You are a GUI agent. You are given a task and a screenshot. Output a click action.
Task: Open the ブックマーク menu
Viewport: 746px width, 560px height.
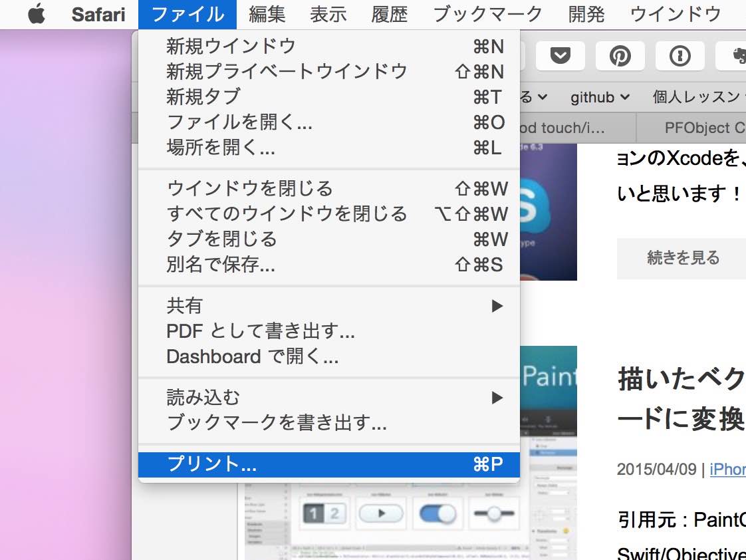(x=487, y=14)
